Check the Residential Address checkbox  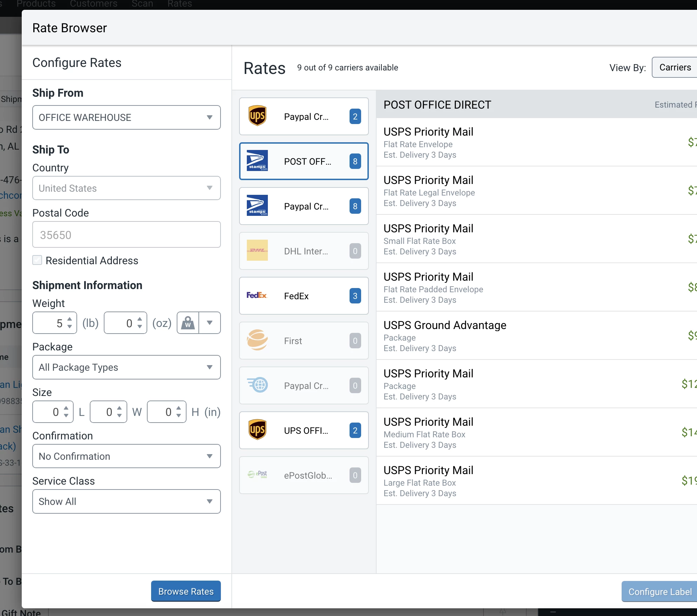[x=37, y=260]
